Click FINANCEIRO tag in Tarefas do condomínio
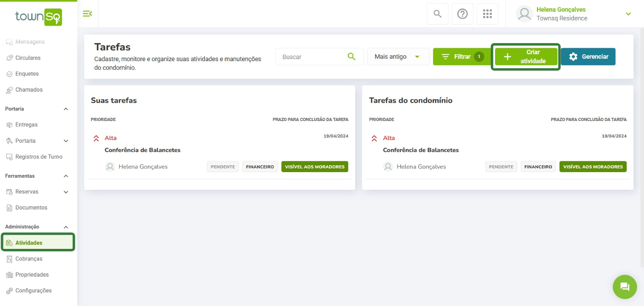The width and height of the screenshot is (644, 306). [x=538, y=167]
